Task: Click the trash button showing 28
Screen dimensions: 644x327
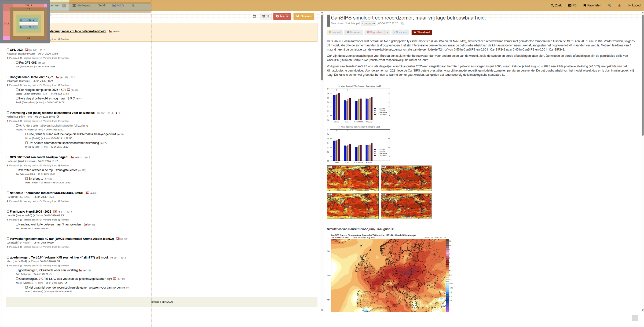Action: (x=266, y=16)
